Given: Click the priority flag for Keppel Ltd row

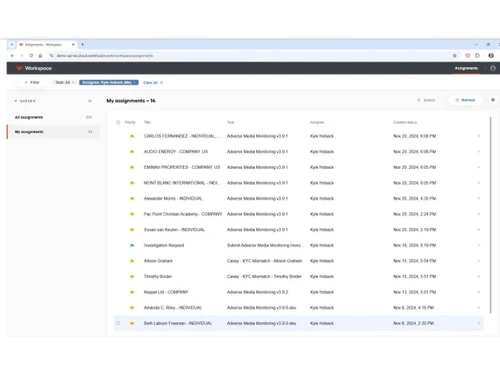Looking at the screenshot, I should tap(132, 292).
